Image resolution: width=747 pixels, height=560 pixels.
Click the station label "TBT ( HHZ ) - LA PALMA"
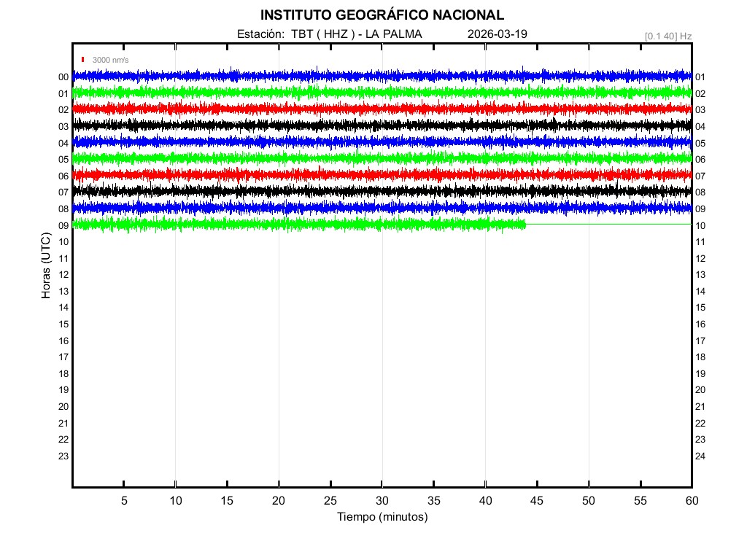point(357,34)
